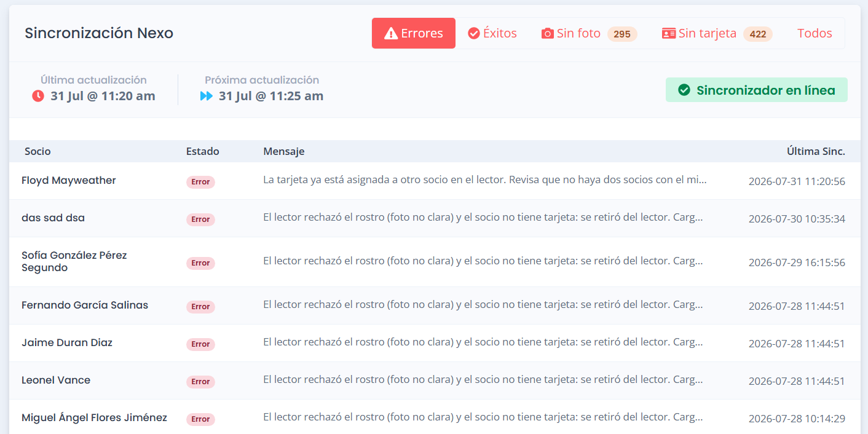
Task: Click the Última Sinc. column header
Action: click(x=816, y=151)
